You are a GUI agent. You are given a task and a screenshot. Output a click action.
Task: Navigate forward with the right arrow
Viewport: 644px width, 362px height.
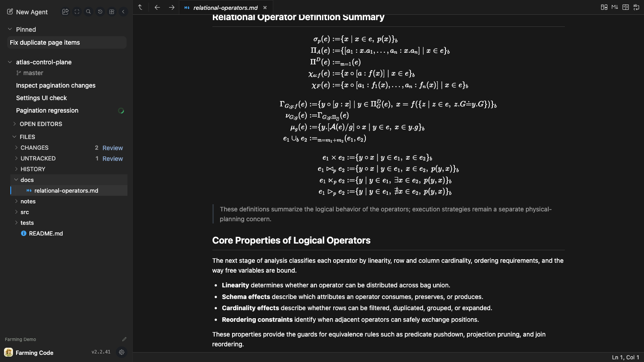coord(172,7)
